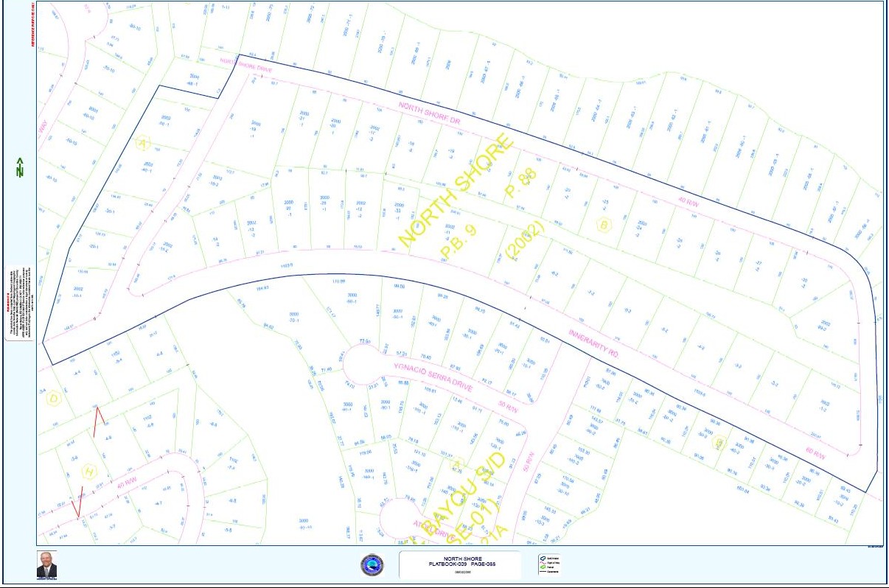Open the official's portrait photo
This screenshot has width=889, height=588.
pyautogui.click(x=46, y=564)
